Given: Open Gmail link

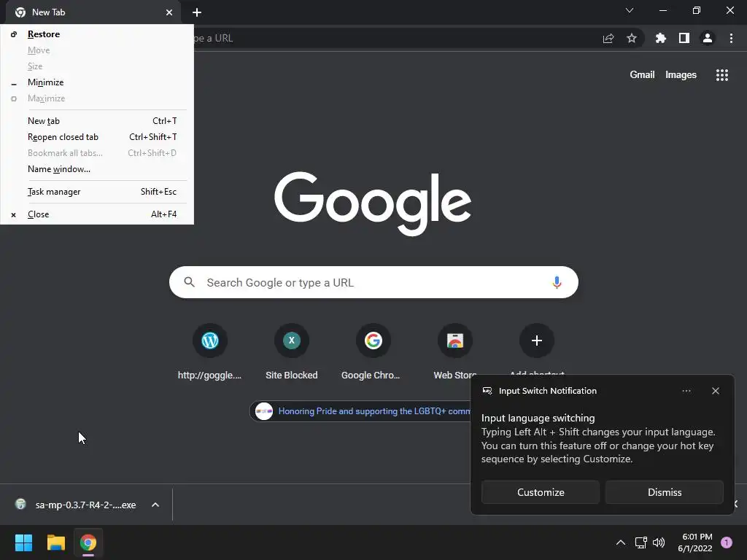Looking at the screenshot, I should coord(642,75).
